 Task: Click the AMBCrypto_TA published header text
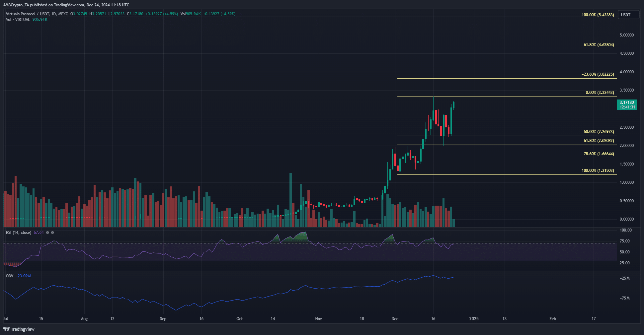66,5
